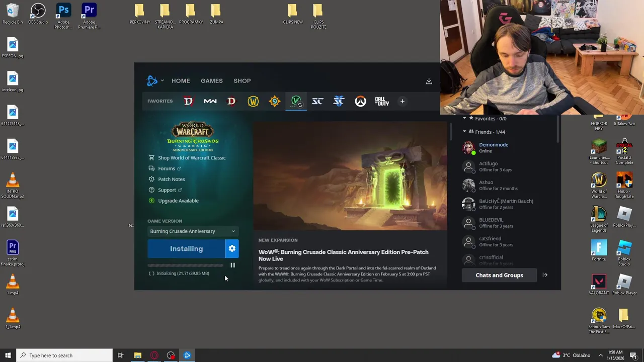
Task: Click the installation progress bar
Action: (x=186, y=265)
